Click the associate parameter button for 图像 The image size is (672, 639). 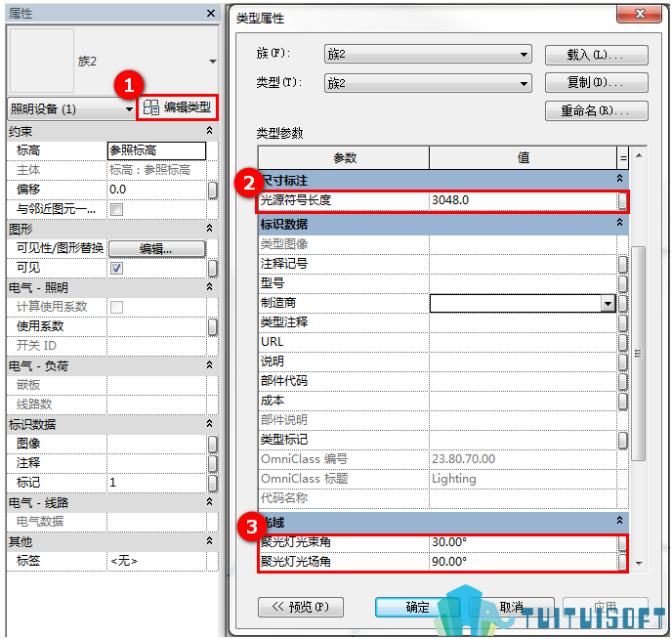click(213, 444)
